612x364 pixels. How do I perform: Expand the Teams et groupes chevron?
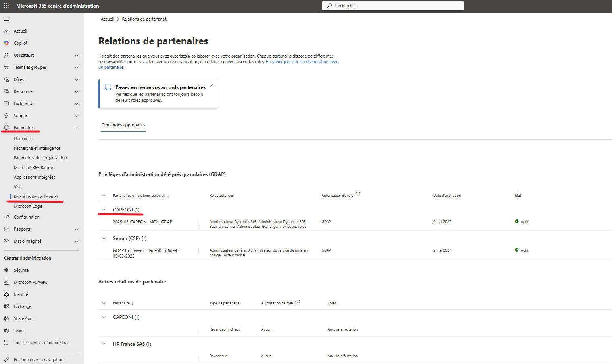77,67
